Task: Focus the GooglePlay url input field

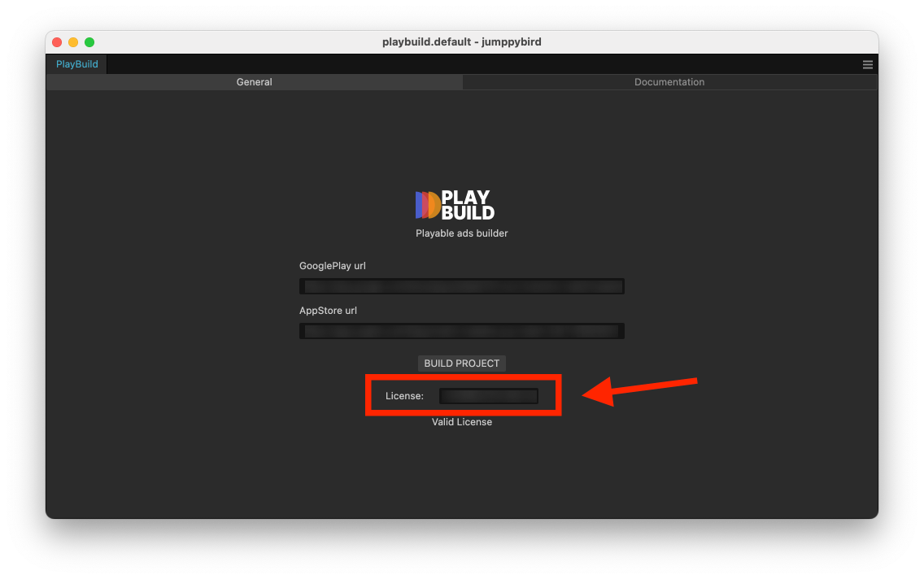Action: tap(462, 286)
